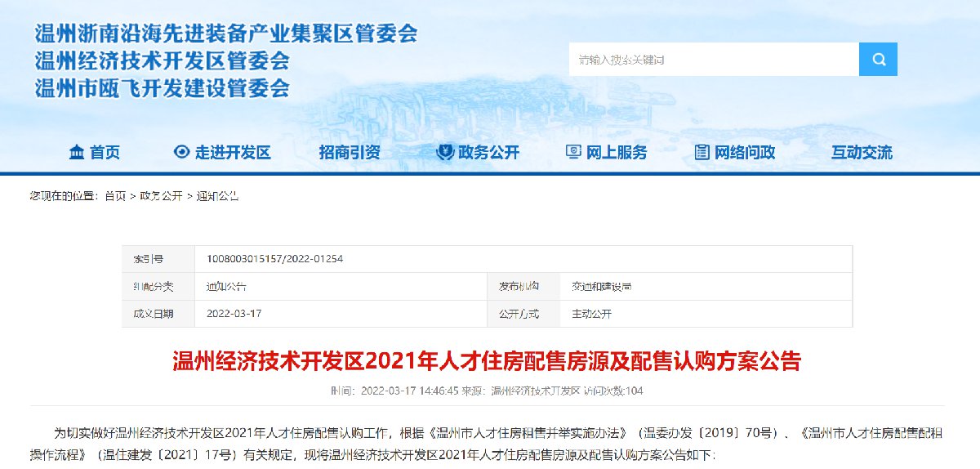Focus the keyword search input box
980x469 pixels.
tap(714, 60)
